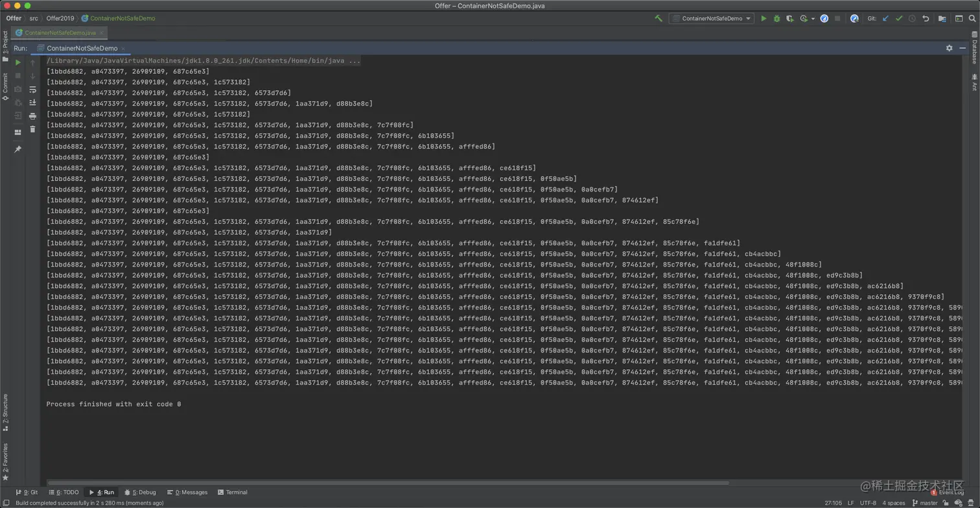Click the Git rollback undo icon
The width and height of the screenshot is (980, 508).
point(926,18)
